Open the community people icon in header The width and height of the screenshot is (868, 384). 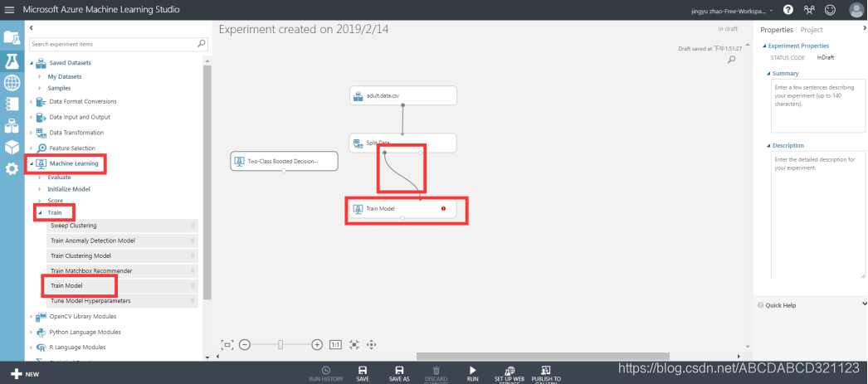(809, 10)
